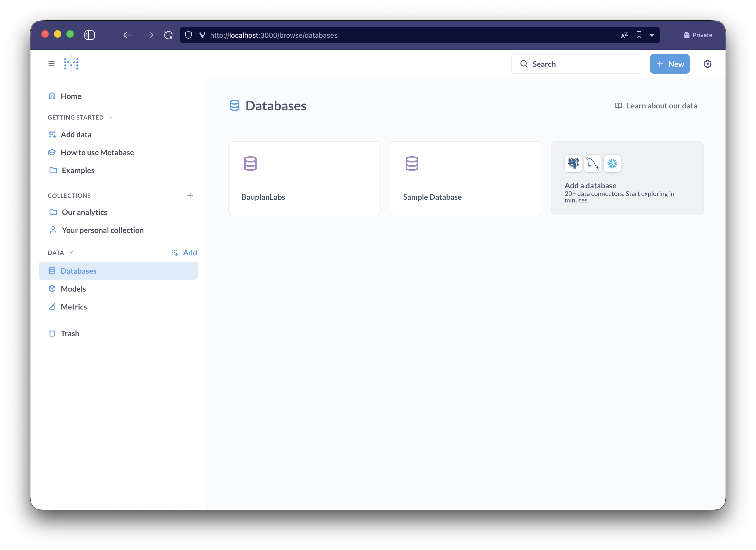This screenshot has height=550, width=756.
Task: Click the Search input field
Action: click(x=580, y=64)
